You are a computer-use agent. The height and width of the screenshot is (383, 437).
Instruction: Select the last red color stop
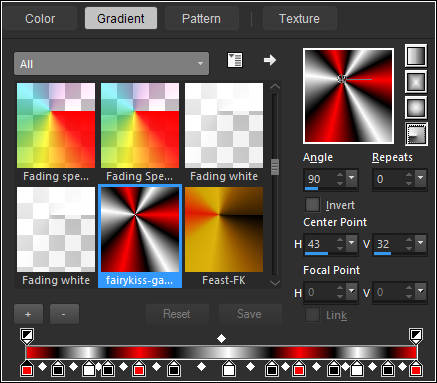click(416, 369)
